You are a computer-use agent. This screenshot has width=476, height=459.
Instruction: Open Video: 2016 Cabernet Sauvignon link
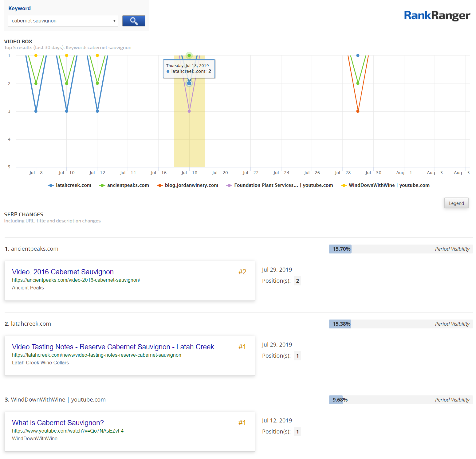(63, 272)
